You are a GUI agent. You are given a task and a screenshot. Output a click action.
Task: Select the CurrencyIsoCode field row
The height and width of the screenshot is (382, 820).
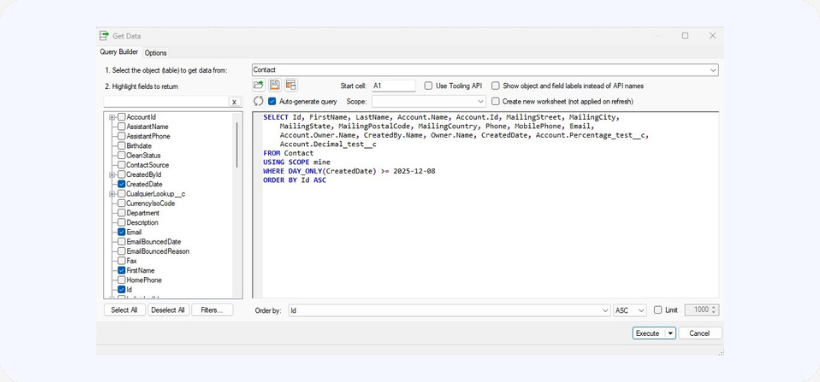[x=150, y=204]
